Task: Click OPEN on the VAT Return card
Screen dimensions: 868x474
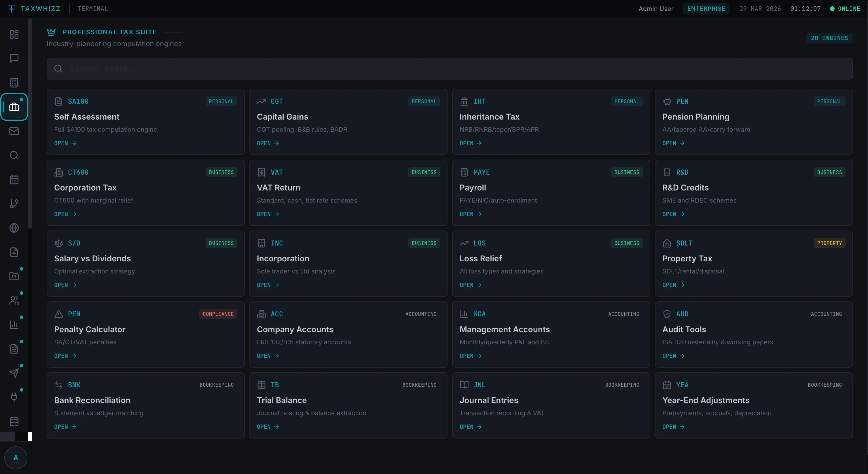Action: (x=268, y=214)
